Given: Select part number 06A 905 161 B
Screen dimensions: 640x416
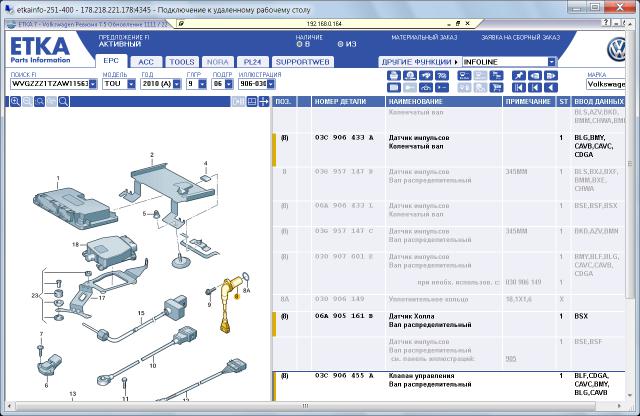Looking at the screenshot, I should (x=344, y=316).
